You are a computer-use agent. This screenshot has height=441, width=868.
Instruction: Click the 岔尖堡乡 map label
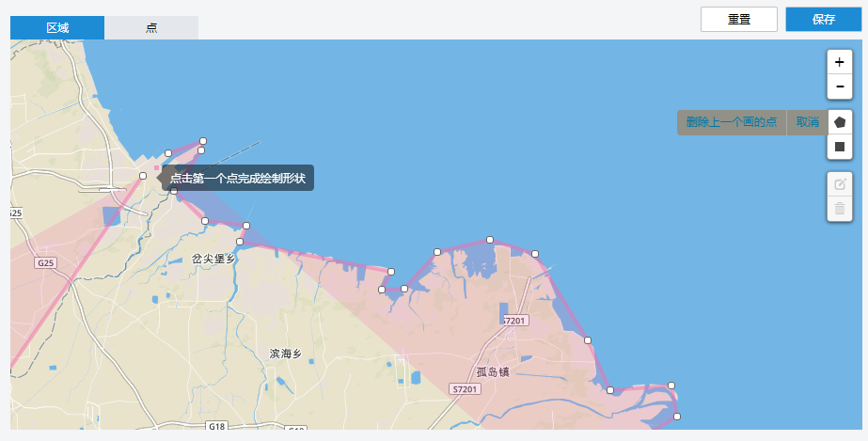[x=213, y=259]
